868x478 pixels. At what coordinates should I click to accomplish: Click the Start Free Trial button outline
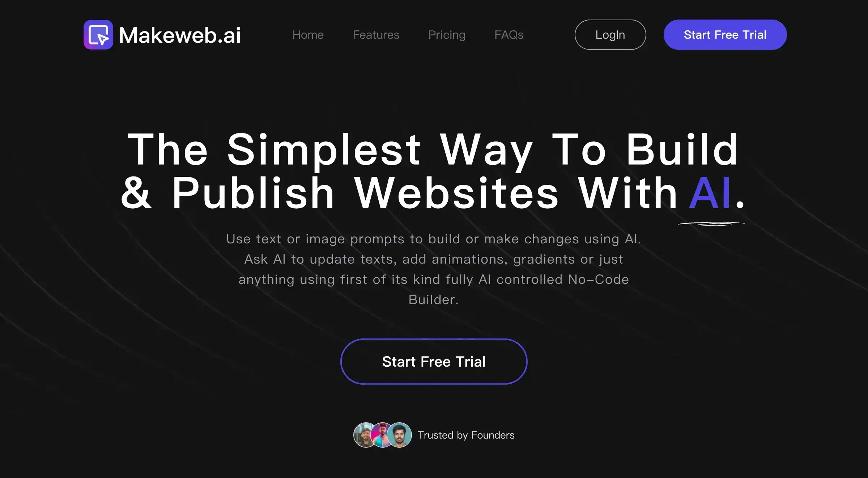pyautogui.click(x=434, y=361)
